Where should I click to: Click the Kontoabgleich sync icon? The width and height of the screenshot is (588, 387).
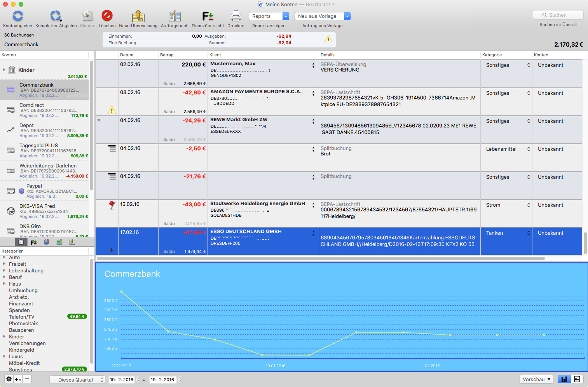pos(18,16)
